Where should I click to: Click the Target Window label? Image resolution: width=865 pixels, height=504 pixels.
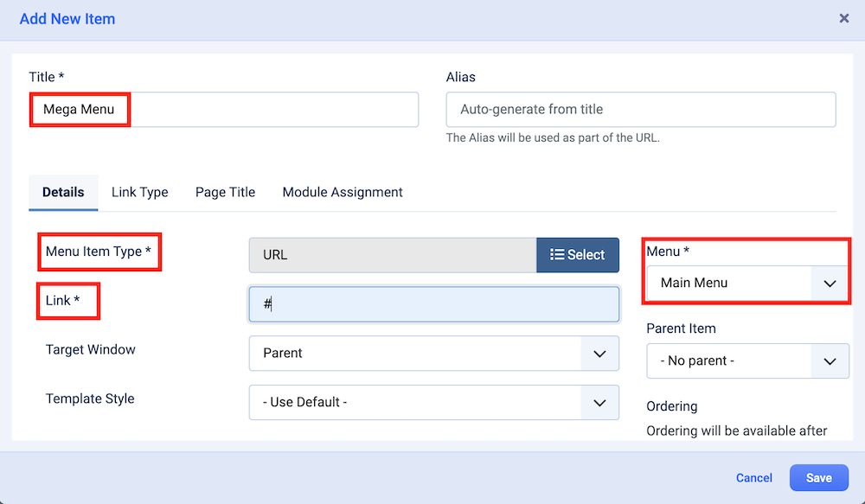click(x=91, y=350)
